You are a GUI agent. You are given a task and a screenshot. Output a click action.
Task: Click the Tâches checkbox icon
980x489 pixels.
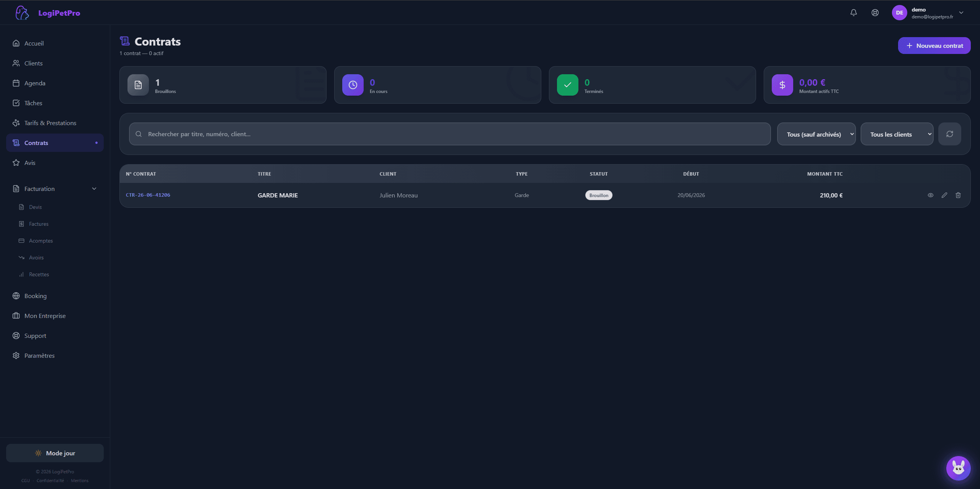[x=16, y=103]
